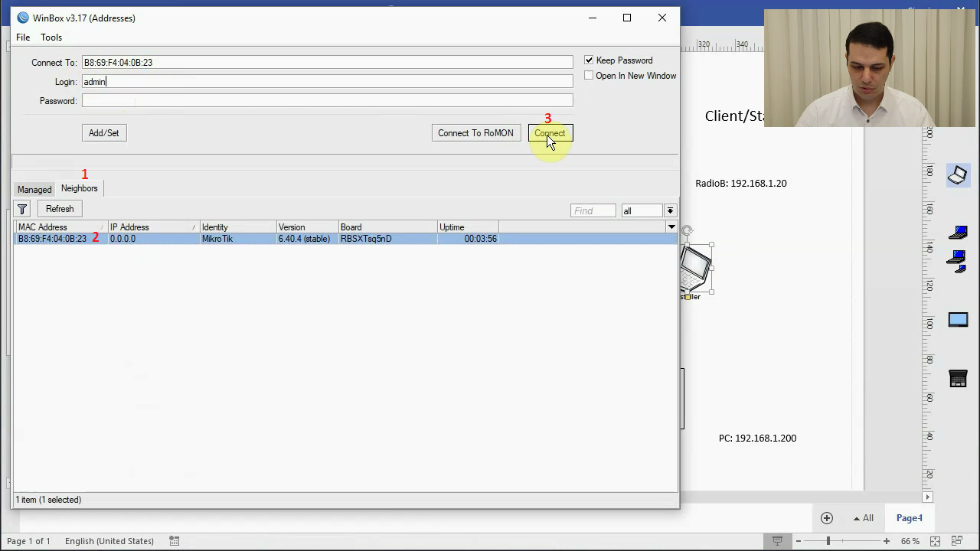The height and width of the screenshot is (551, 980).
Task: Click the Board column header
Action: click(388, 227)
